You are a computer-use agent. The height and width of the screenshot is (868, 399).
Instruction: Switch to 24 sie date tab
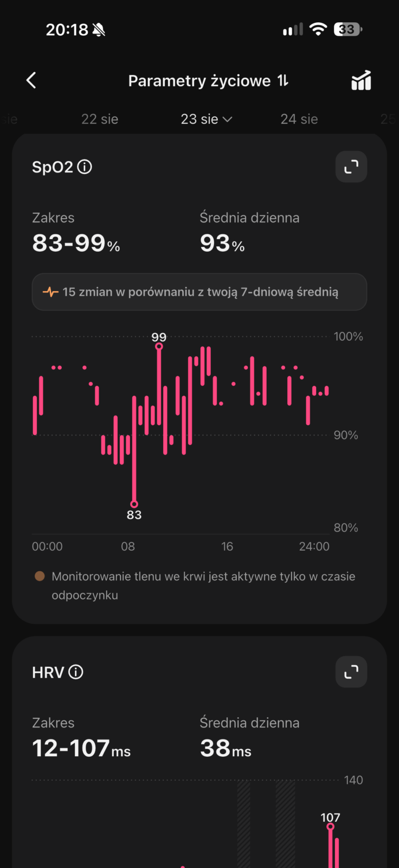[x=299, y=119]
